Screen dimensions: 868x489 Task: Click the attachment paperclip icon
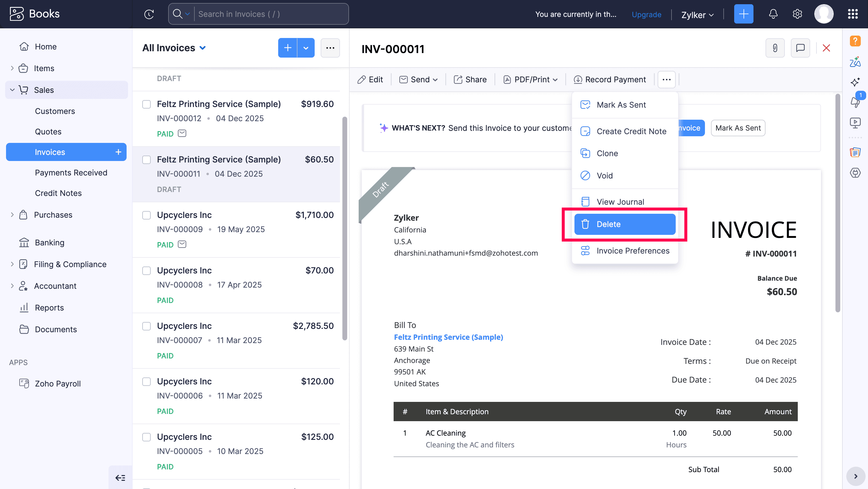(x=775, y=48)
